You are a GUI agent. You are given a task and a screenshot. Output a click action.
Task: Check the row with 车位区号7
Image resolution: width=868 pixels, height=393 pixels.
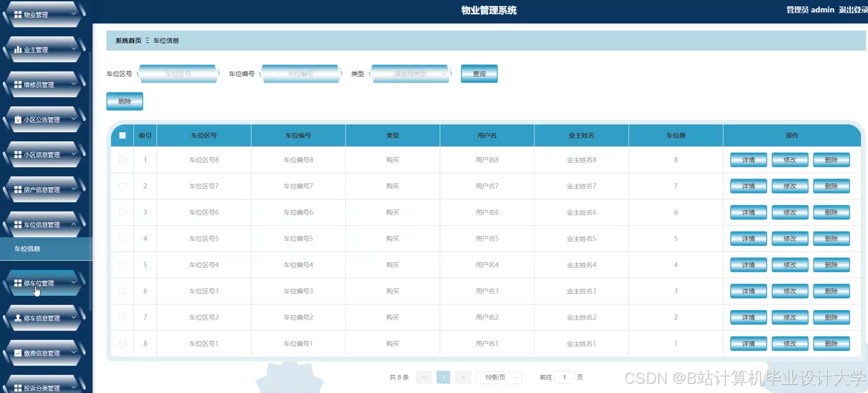tap(123, 186)
